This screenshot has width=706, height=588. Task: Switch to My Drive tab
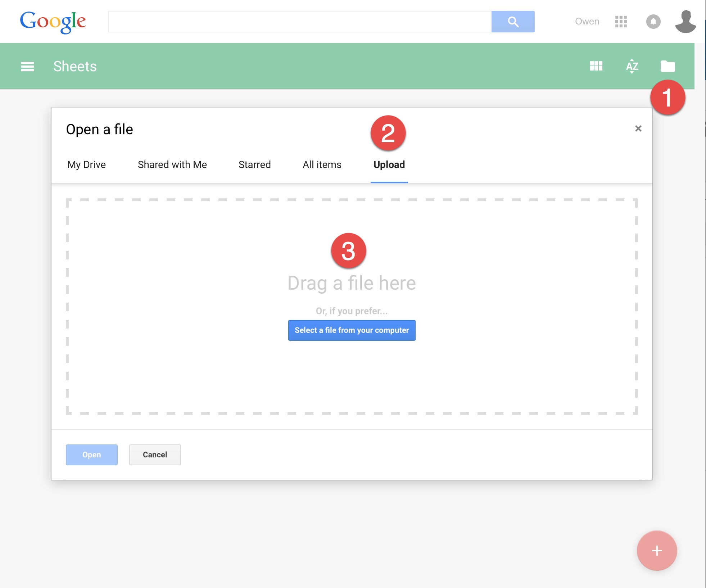pos(86,164)
